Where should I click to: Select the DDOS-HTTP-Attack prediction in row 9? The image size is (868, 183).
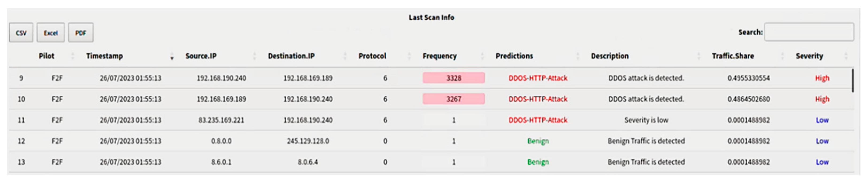click(538, 78)
